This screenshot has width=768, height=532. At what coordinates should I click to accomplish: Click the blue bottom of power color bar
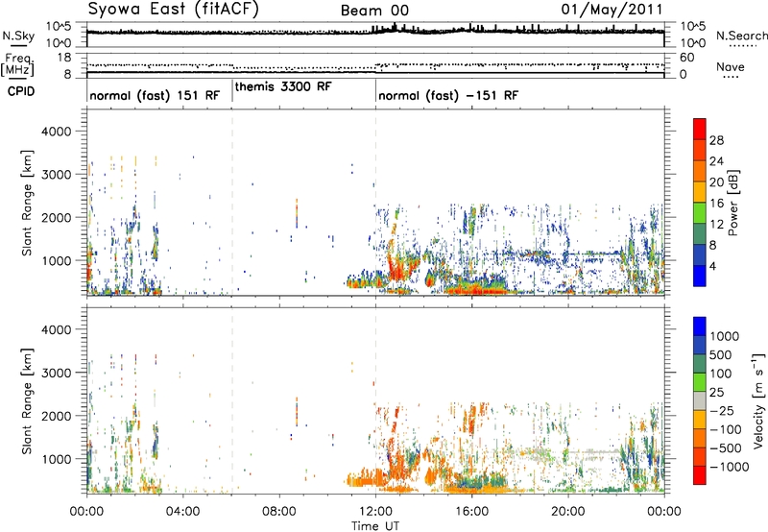[700, 277]
